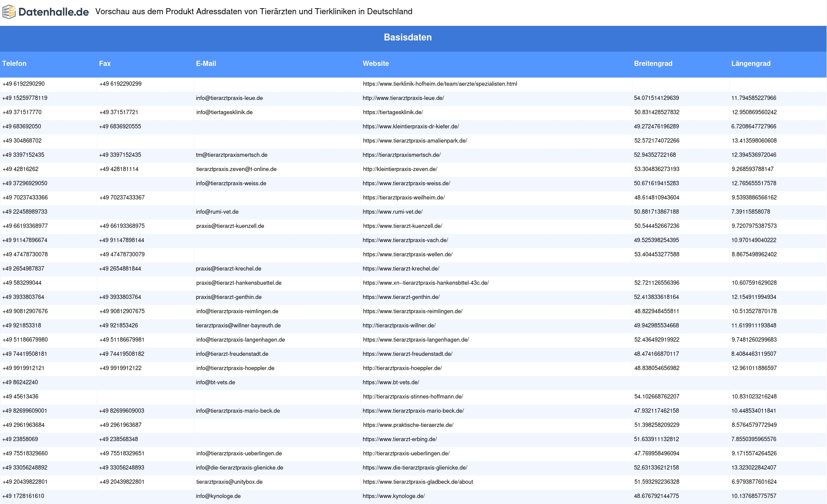Viewport: 827px width, 504px height.
Task: Select email info@tierarztpraxis-mario-beck.de
Action: pyautogui.click(x=238, y=411)
